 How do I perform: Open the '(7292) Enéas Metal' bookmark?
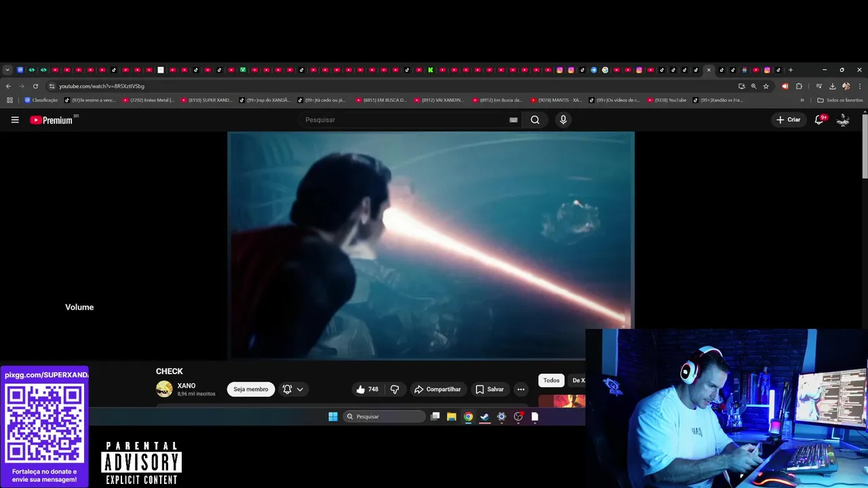[149, 100]
